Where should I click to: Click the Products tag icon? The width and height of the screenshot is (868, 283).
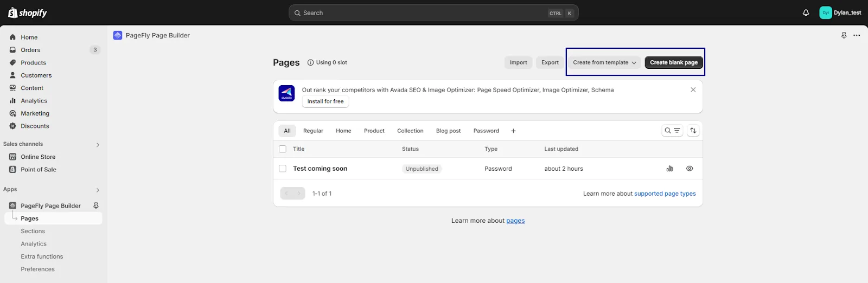(12, 62)
